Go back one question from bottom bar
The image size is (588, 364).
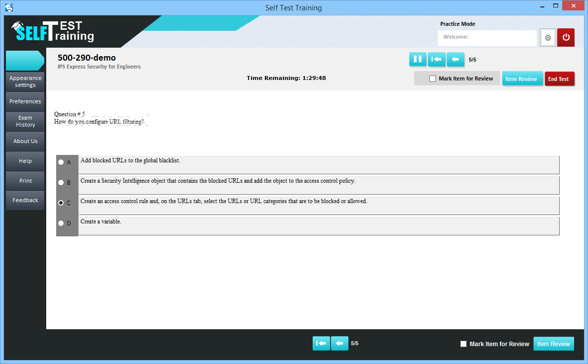click(x=339, y=343)
